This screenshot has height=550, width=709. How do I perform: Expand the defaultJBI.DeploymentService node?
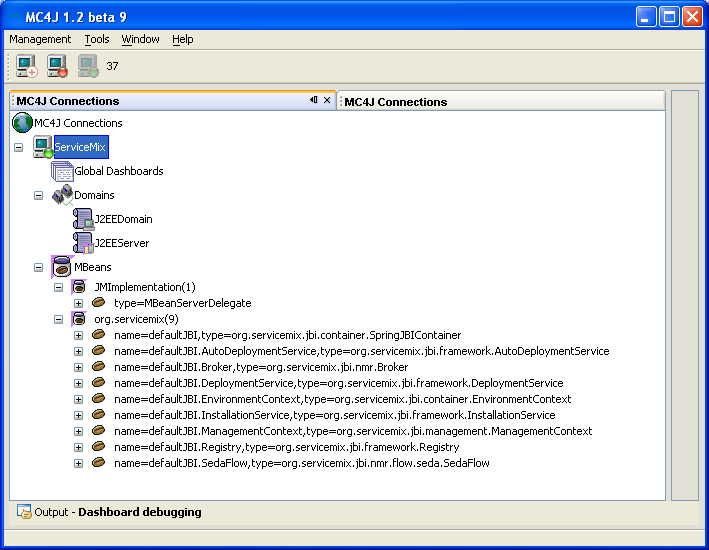point(78,384)
